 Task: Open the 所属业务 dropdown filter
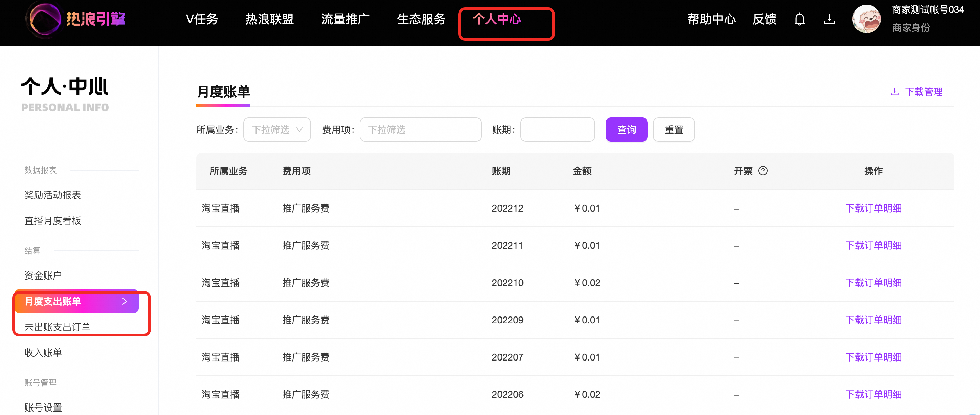(x=277, y=130)
